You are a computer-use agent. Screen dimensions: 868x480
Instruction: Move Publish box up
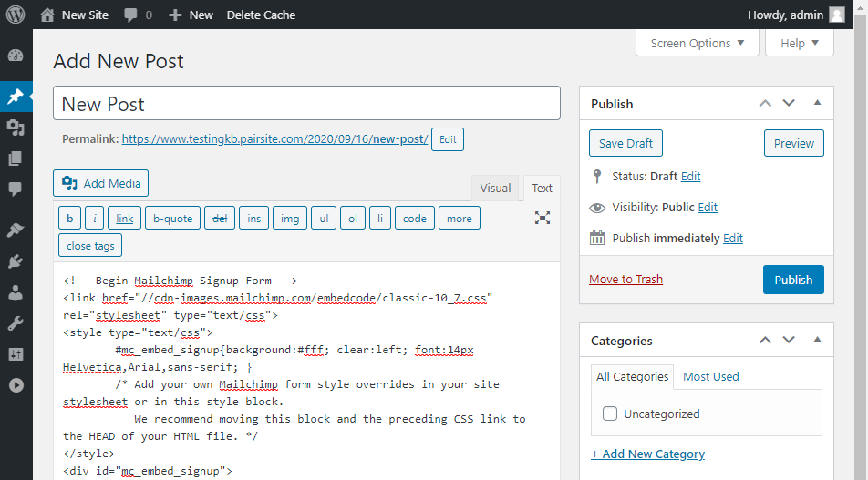tap(765, 104)
